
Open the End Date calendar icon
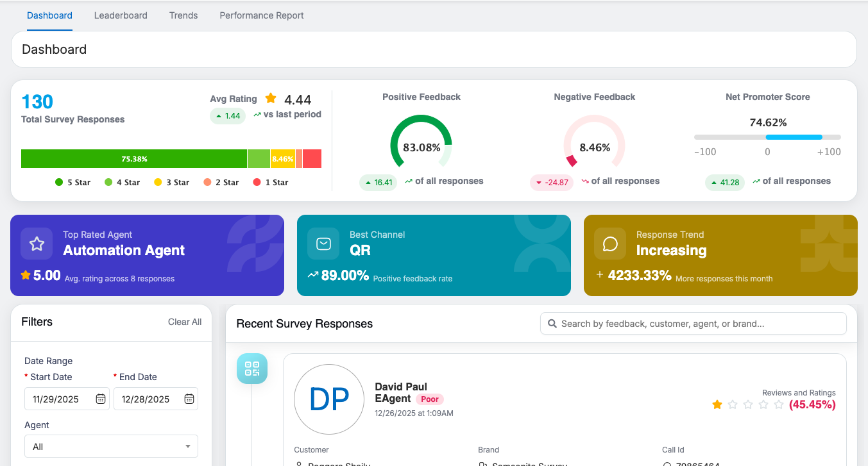point(189,399)
